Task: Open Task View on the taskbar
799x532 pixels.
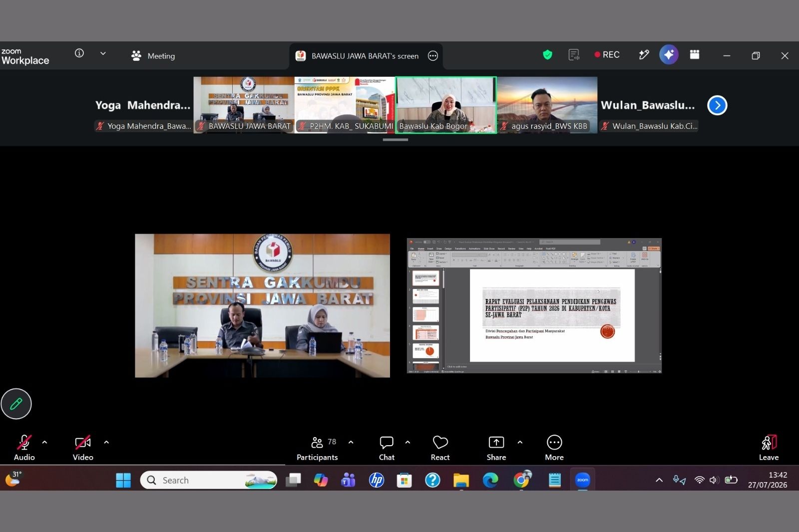Action: [293, 480]
